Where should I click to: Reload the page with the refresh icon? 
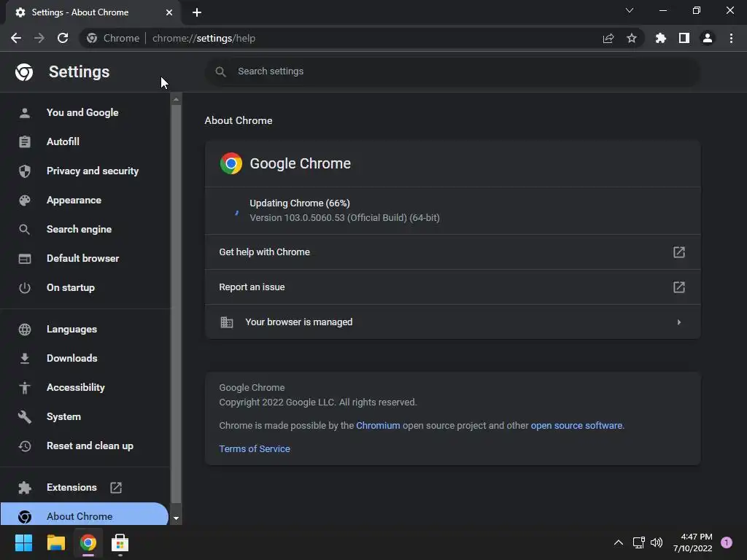[x=63, y=38]
